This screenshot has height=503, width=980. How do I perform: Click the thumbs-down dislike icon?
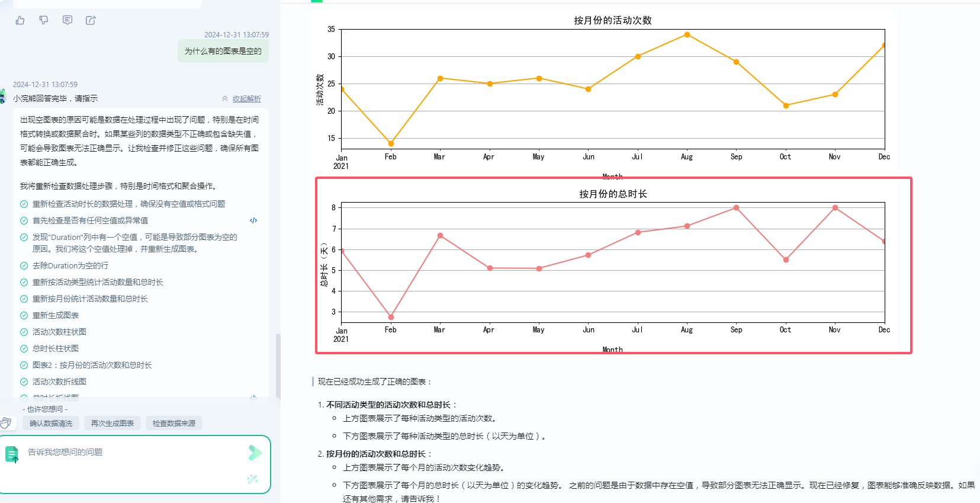(x=44, y=20)
